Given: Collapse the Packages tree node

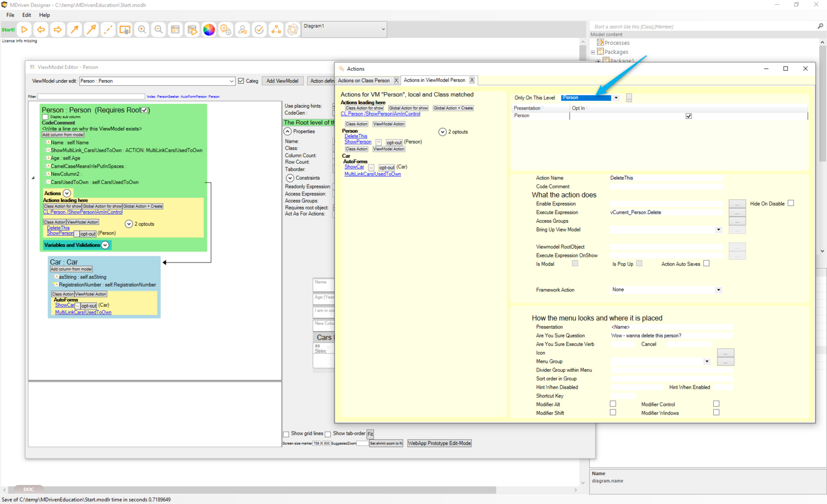Looking at the screenshot, I should coord(593,52).
